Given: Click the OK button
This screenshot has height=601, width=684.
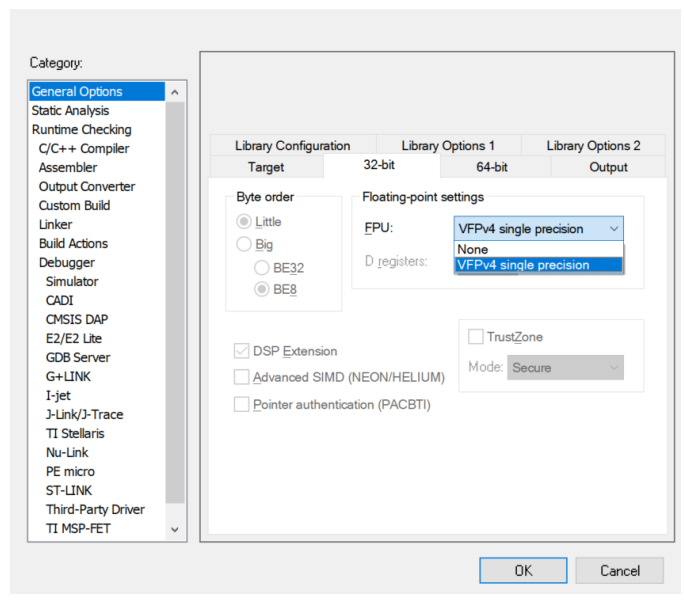Looking at the screenshot, I should (522, 571).
